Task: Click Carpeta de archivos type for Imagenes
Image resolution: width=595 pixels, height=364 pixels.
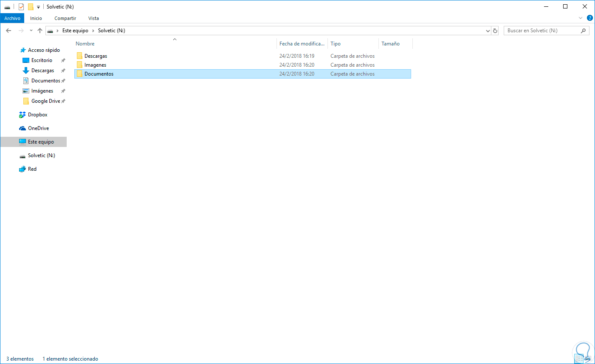Action: (x=352, y=65)
